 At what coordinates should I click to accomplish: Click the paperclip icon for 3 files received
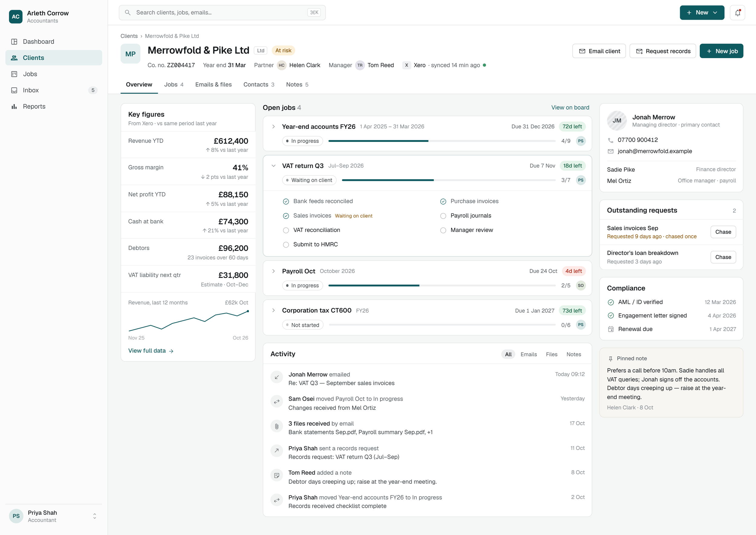pos(277,426)
